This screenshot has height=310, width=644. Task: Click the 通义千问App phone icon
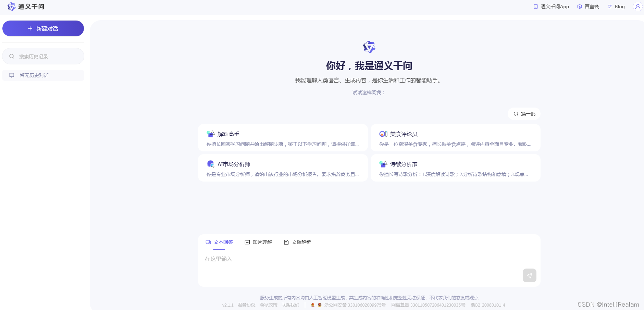536,7
